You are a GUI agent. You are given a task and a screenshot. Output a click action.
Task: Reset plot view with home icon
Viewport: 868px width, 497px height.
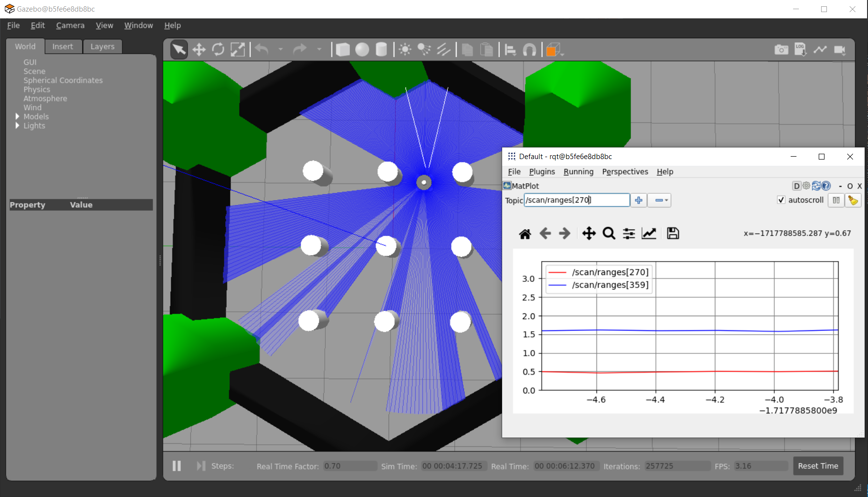click(525, 234)
